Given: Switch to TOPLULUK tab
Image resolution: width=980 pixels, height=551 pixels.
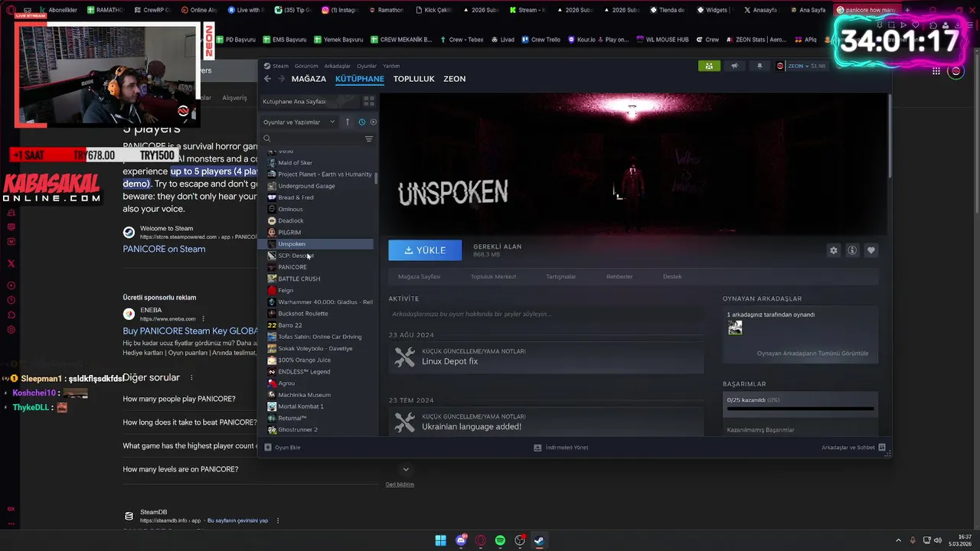Looking at the screenshot, I should pyautogui.click(x=413, y=79).
